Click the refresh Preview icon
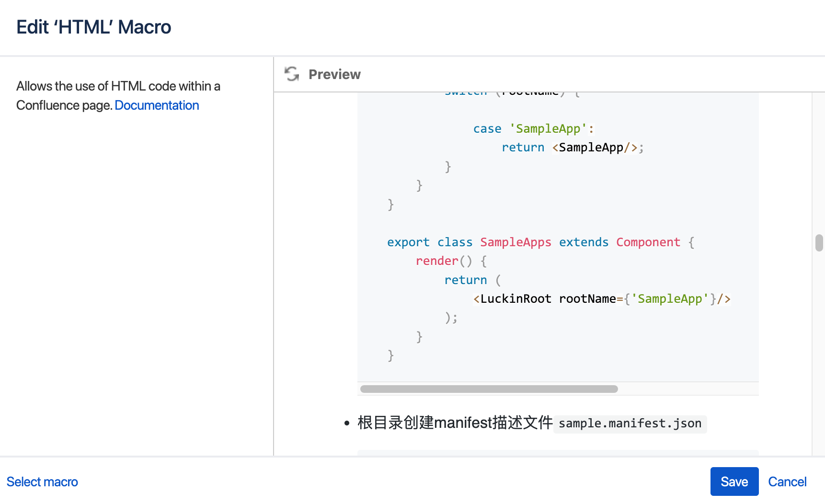The width and height of the screenshot is (825, 504). point(291,74)
